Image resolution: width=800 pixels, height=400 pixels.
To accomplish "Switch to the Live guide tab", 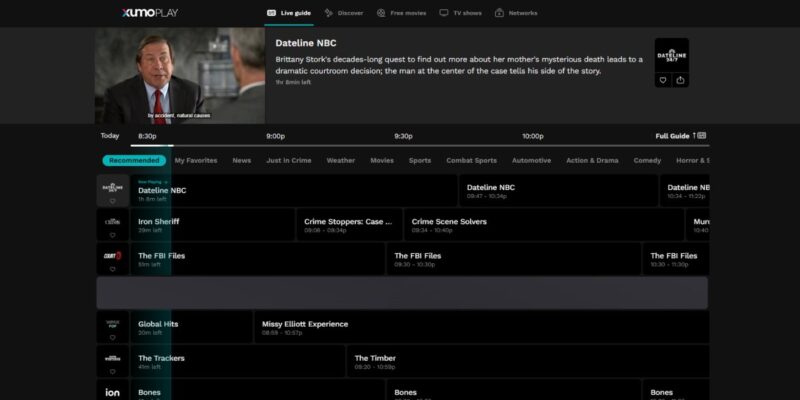I will pyautogui.click(x=289, y=13).
